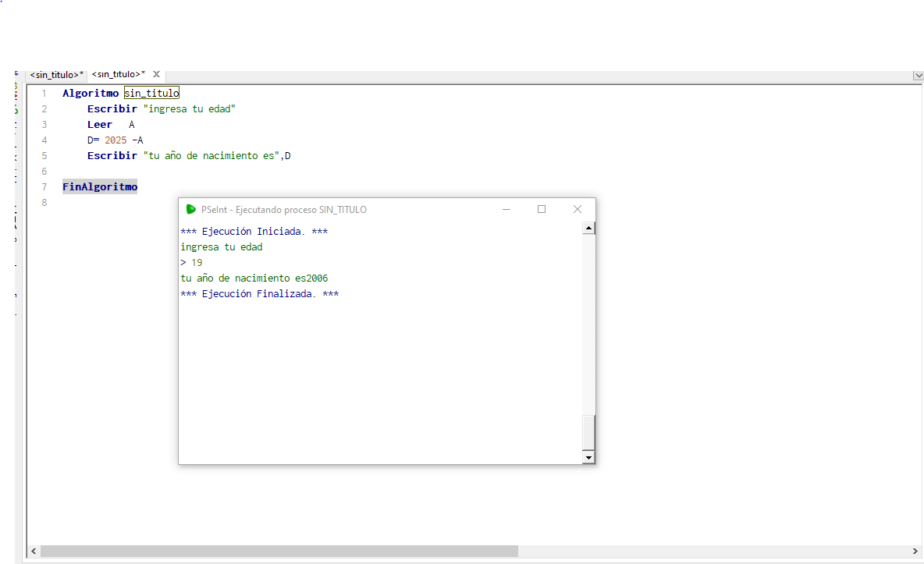Click the editor horizontal scrollbar thumb
Image resolution: width=924 pixels, height=564 pixels.
click(x=279, y=551)
